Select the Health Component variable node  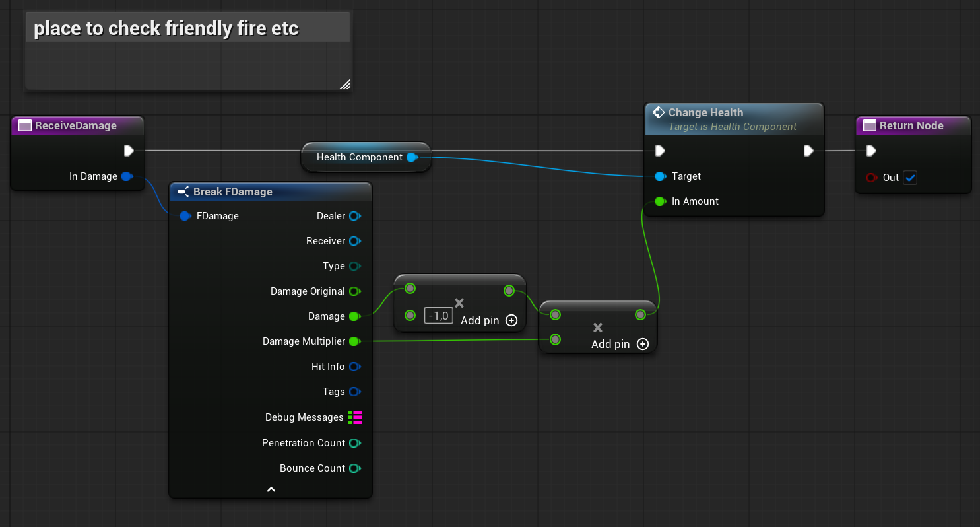[360, 157]
